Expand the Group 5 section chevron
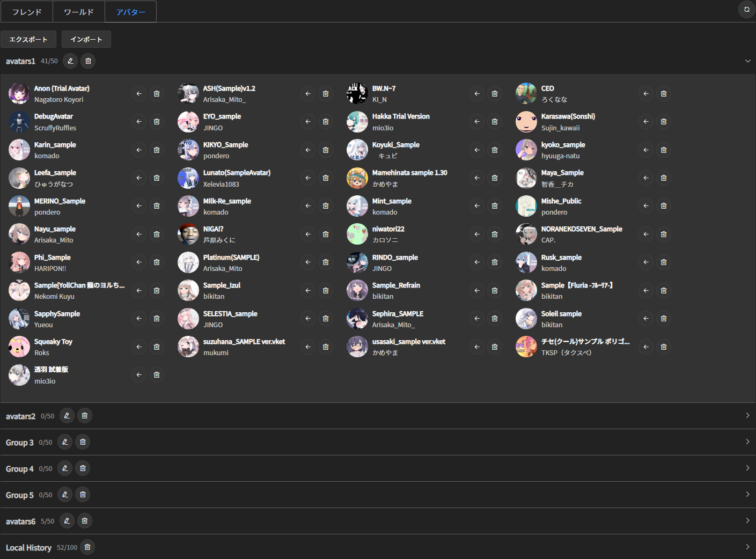The image size is (756, 559). click(747, 495)
